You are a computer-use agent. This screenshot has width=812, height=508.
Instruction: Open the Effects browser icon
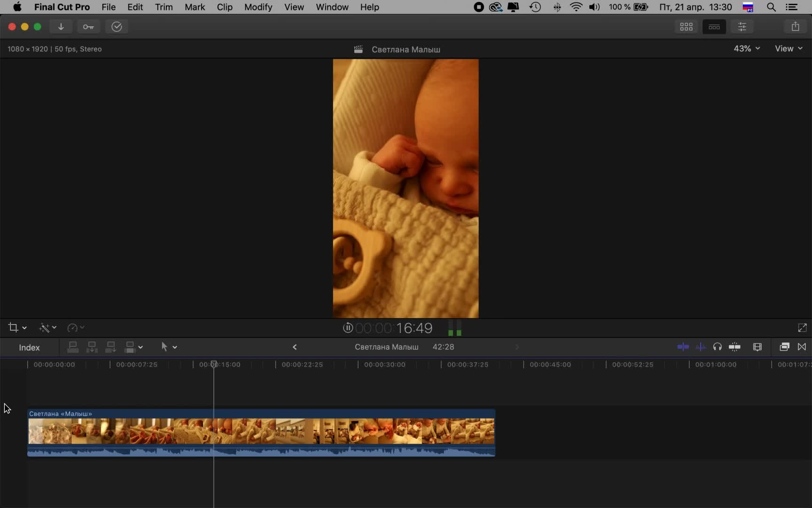coord(784,347)
